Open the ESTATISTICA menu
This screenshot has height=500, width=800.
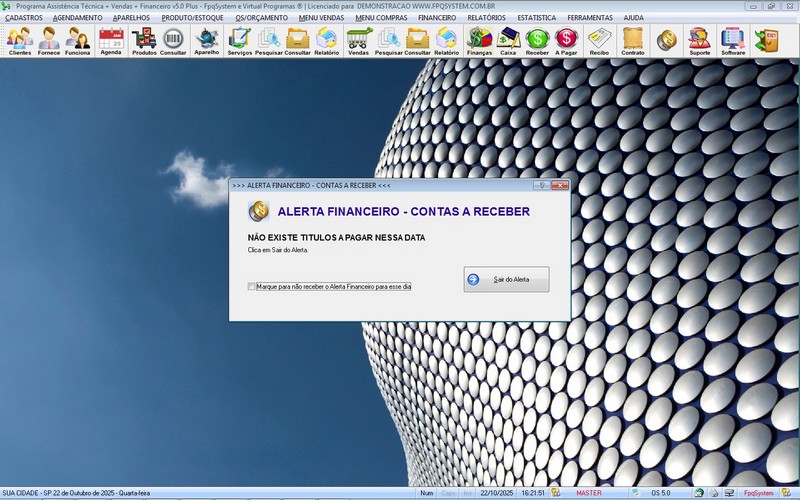point(537,17)
